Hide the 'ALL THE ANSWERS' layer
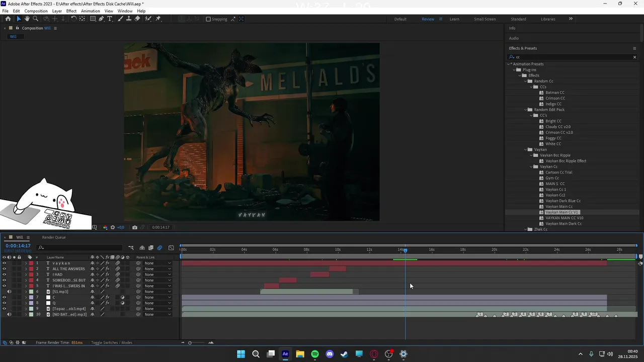 click(4, 269)
